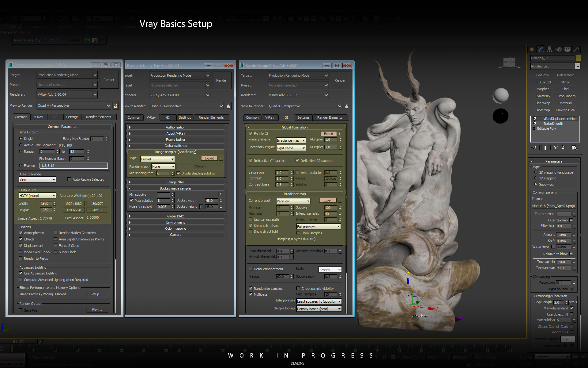Click the Pin Stack icon below modifier stack

tap(534, 148)
